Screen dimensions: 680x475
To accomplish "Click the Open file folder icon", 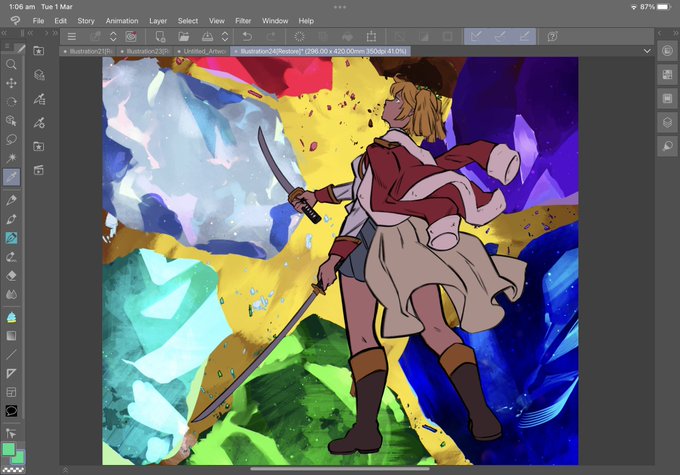I will pos(184,36).
